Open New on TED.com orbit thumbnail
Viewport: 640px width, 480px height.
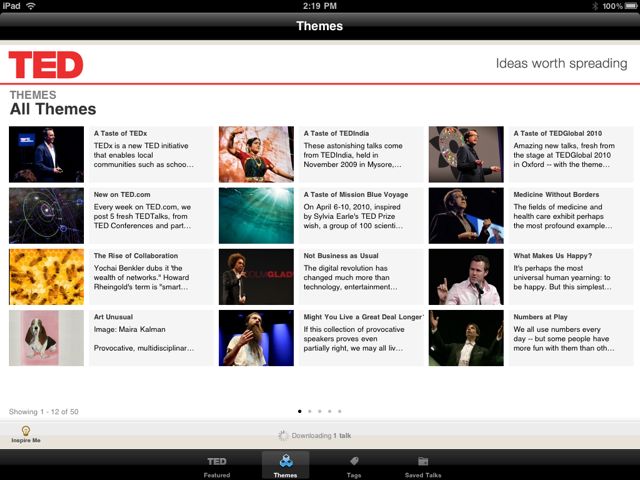coord(47,216)
